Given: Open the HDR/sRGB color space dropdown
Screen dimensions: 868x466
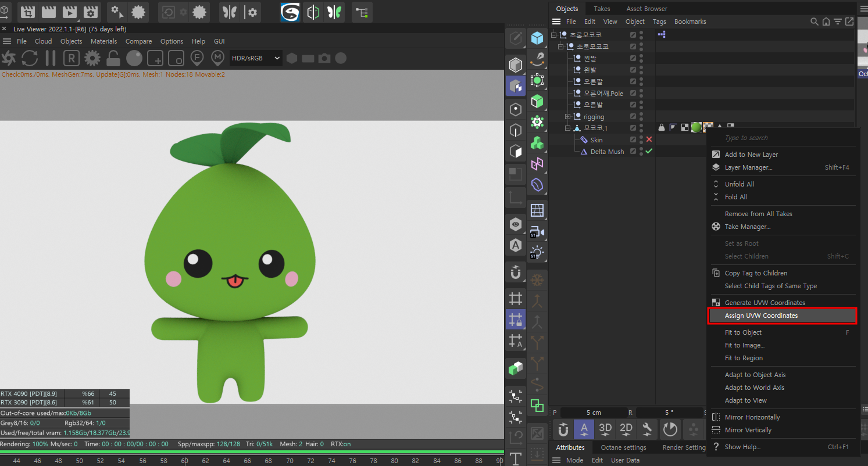Looking at the screenshot, I should (x=256, y=58).
